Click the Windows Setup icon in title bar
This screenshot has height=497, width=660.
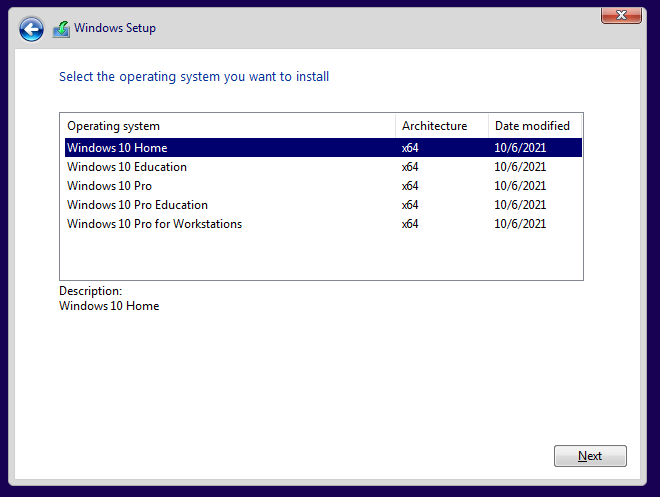click(61, 29)
